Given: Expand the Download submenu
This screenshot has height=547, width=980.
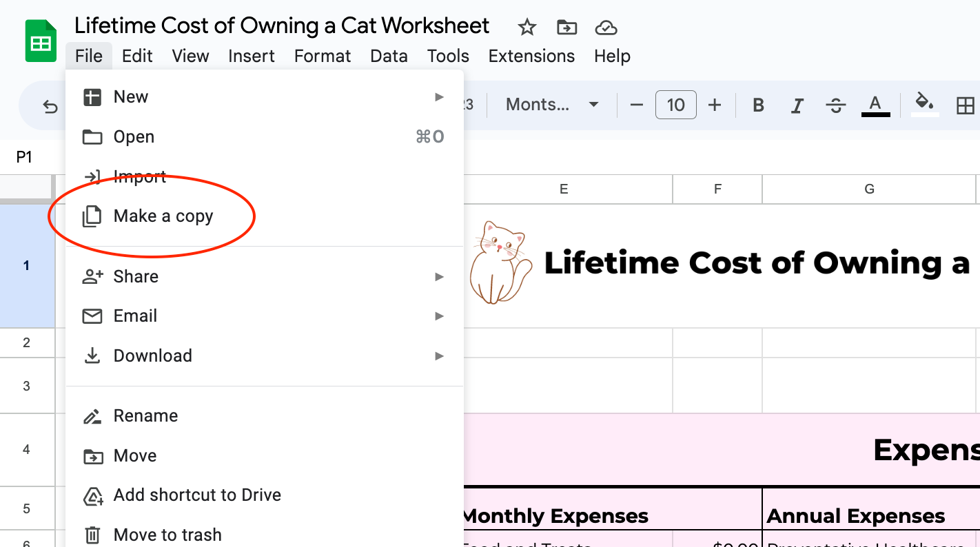Looking at the screenshot, I should point(152,355).
